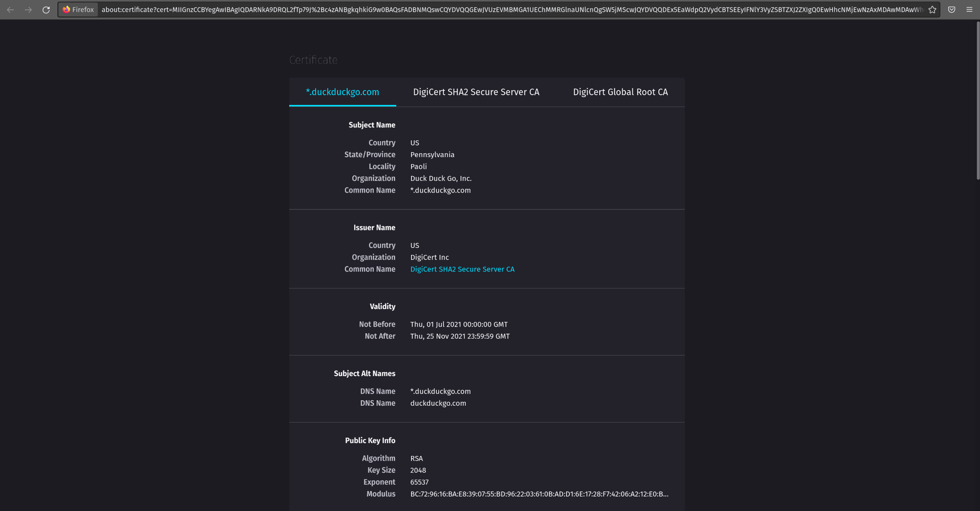
Task: Reload the certificate page
Action: point(46,10)
